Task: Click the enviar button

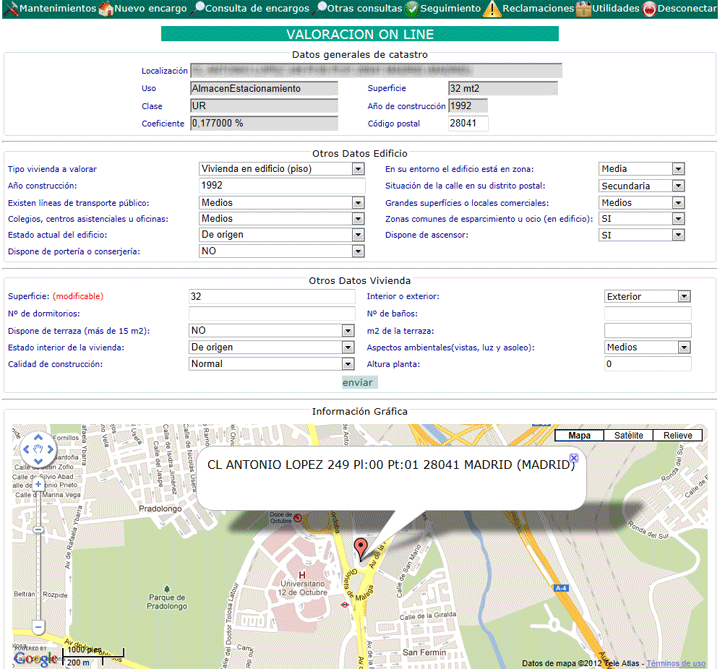Action: click(359, 382)
